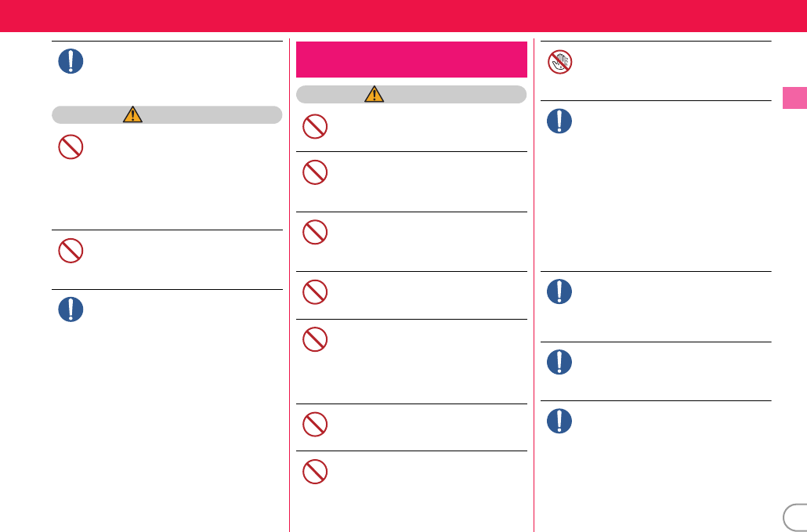Click the third blue exclamation icon in right column
Screen dimensions: 807x532
pos(559,362)
